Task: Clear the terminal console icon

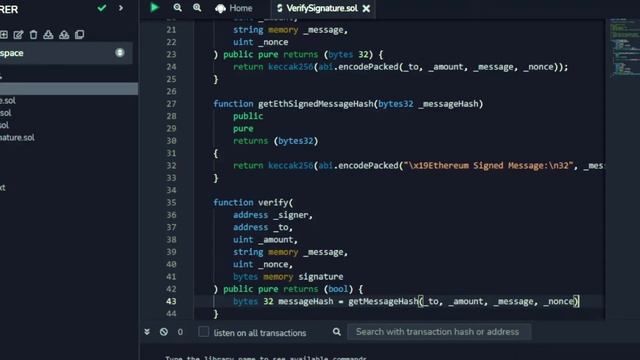Action: [164, 332]
